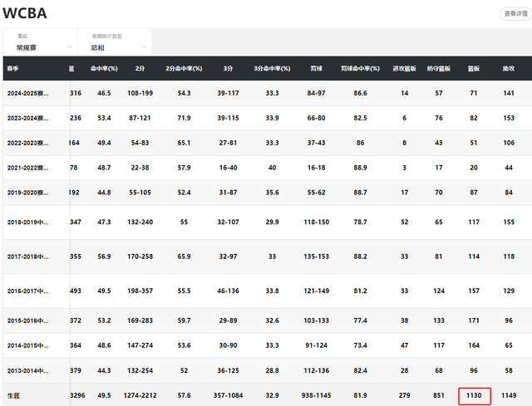Click the WCBA section heading
Screen dimensions: 532x406
pyautogui.click(x=25, y=13)
